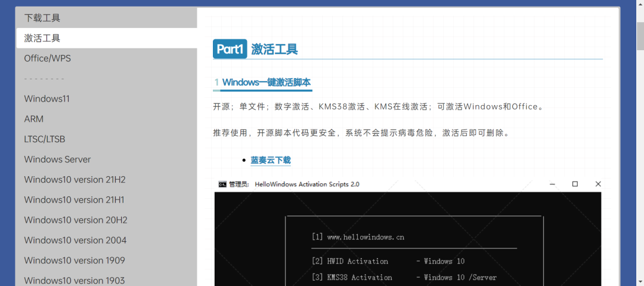Click the paragraph starting with 开源；单文件
644x286 pixels.
[378, 107]
